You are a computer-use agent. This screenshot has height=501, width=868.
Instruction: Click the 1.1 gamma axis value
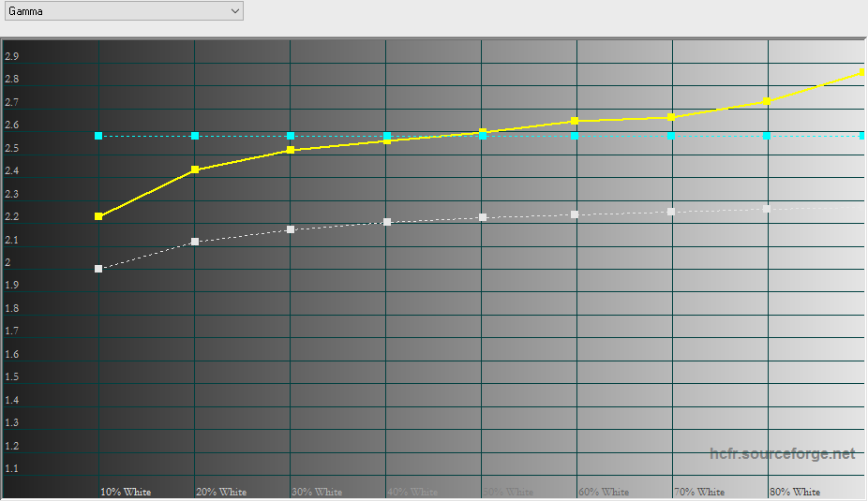pyautogui.click(x=11, y=468)
